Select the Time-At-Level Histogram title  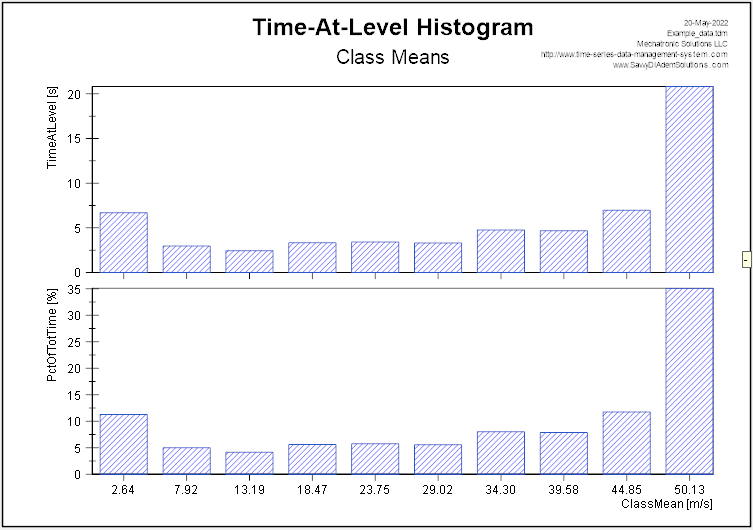click(392, 27)
